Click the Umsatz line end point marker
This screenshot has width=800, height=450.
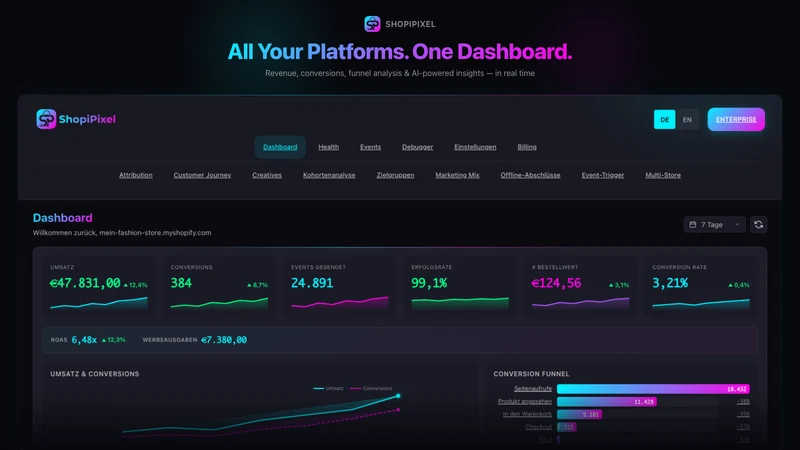(398, 395)
